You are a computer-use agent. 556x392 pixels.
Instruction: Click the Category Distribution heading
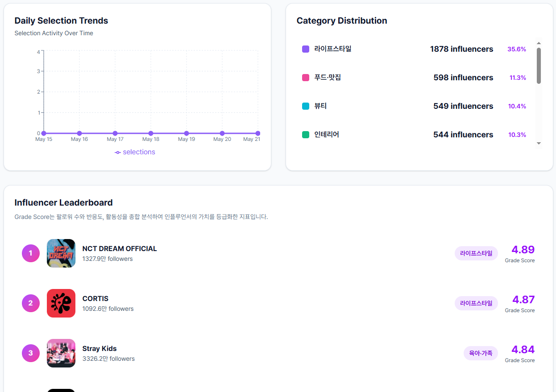point(342,21)
